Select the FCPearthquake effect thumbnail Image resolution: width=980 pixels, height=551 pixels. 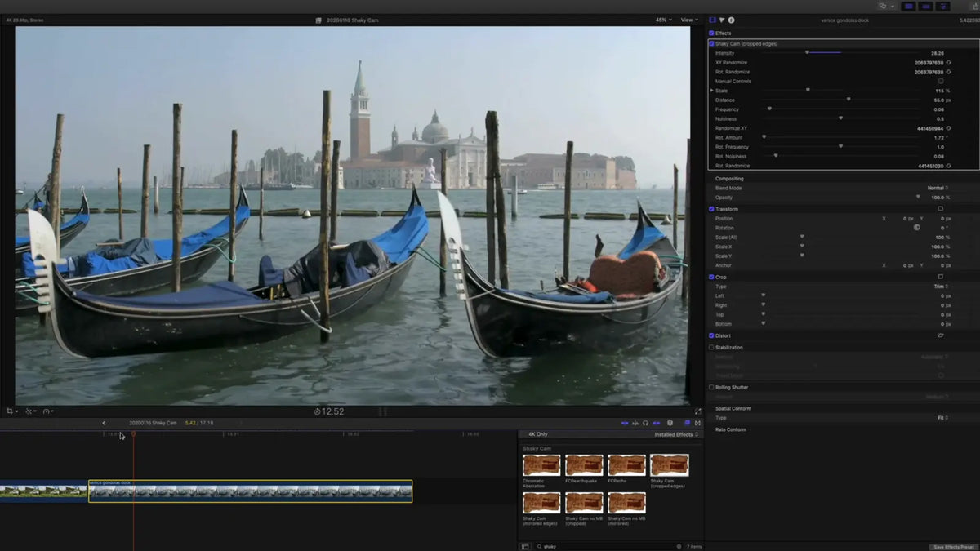tap(584, 465)
